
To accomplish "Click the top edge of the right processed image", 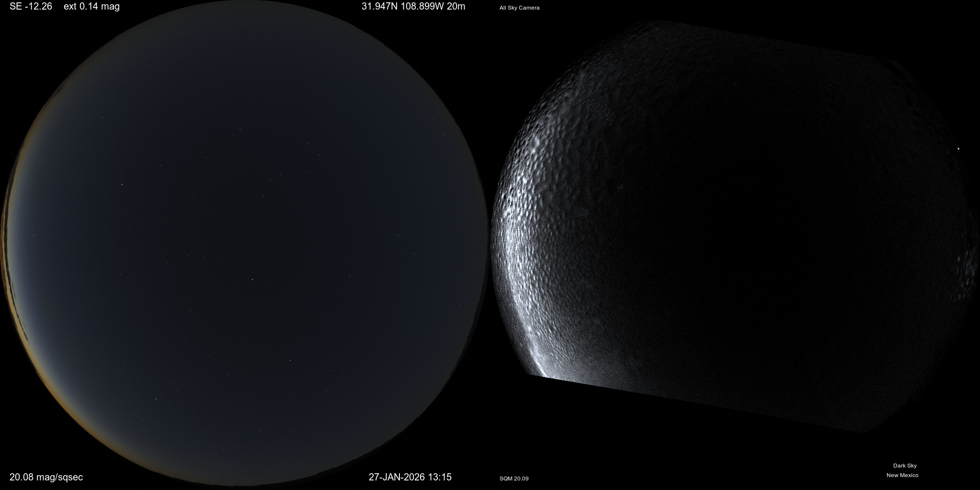I will point(661,23).
